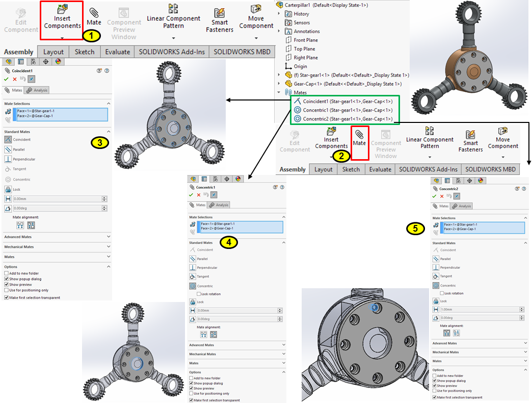Screen dimensions: 532x403
Task: Confirm Concentric1 with the green checkmark
Action: (x=191, y=195)
